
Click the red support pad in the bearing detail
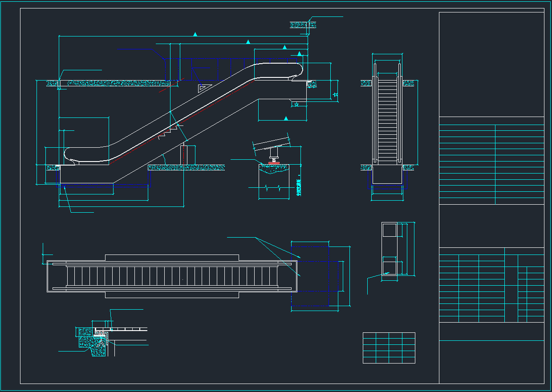coord(273,163)
